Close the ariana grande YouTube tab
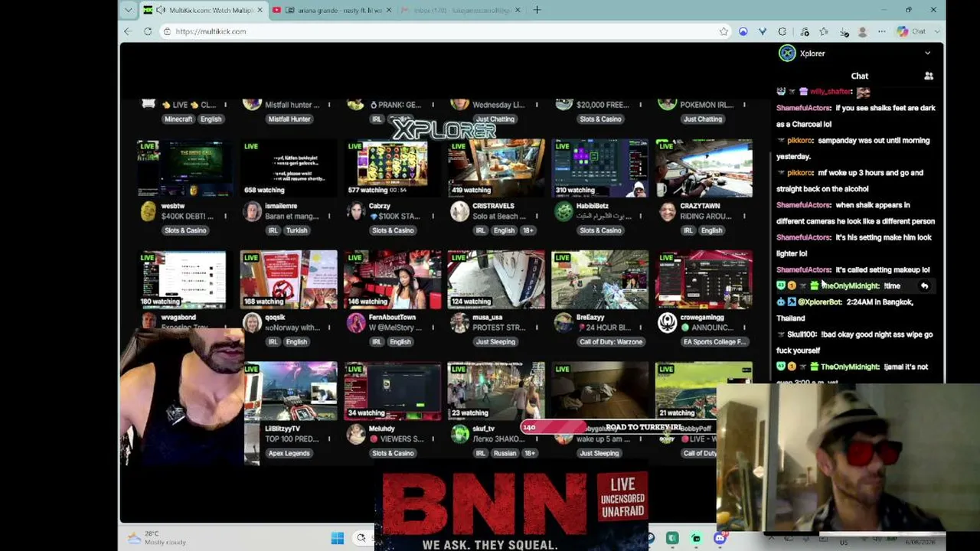The image size is (980, 551). [389, 10]
